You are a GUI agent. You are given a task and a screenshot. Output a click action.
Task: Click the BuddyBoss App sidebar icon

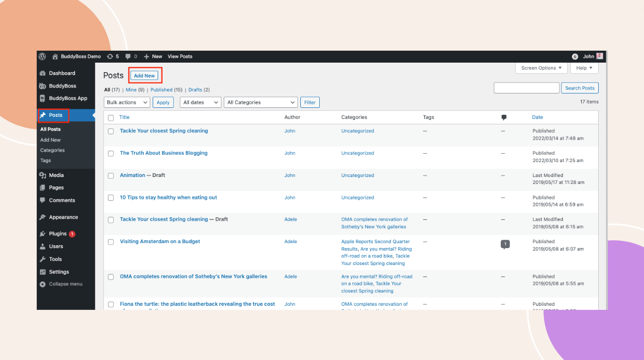[x=43, y=98]
